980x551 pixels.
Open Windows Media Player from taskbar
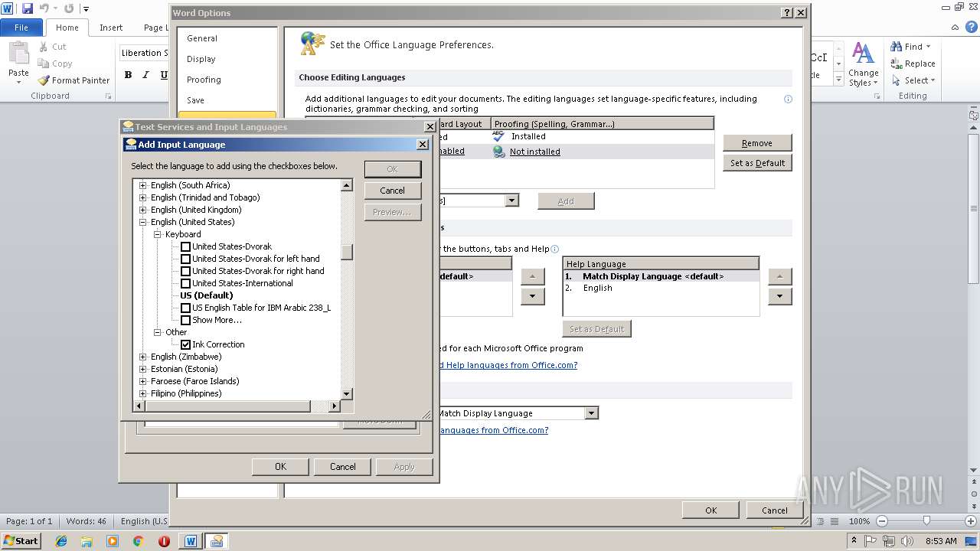(x=113, y=541)
